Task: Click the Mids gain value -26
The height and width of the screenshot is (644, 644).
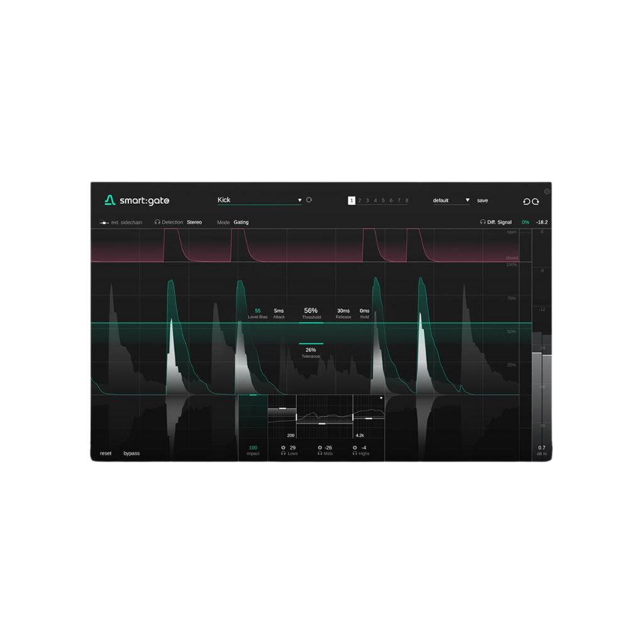Action: point(328,448)
